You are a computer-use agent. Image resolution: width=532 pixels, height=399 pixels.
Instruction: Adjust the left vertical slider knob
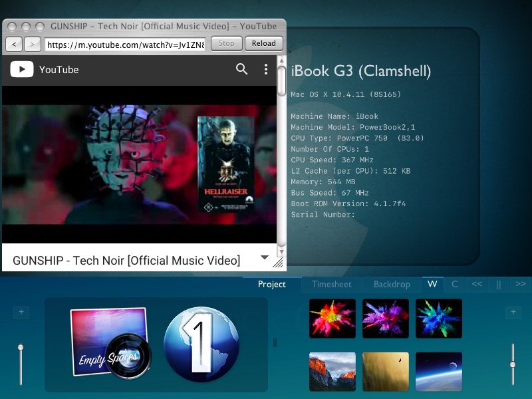point(21,347)
